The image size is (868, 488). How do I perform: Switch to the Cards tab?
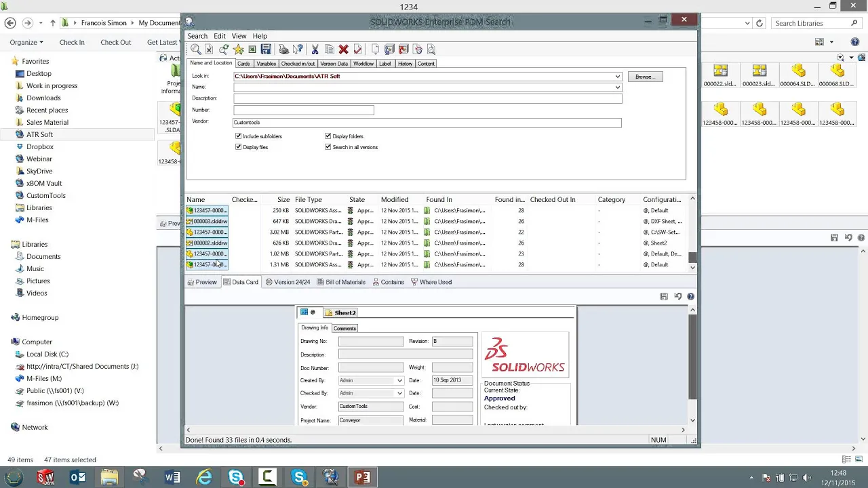pos(243,64)
